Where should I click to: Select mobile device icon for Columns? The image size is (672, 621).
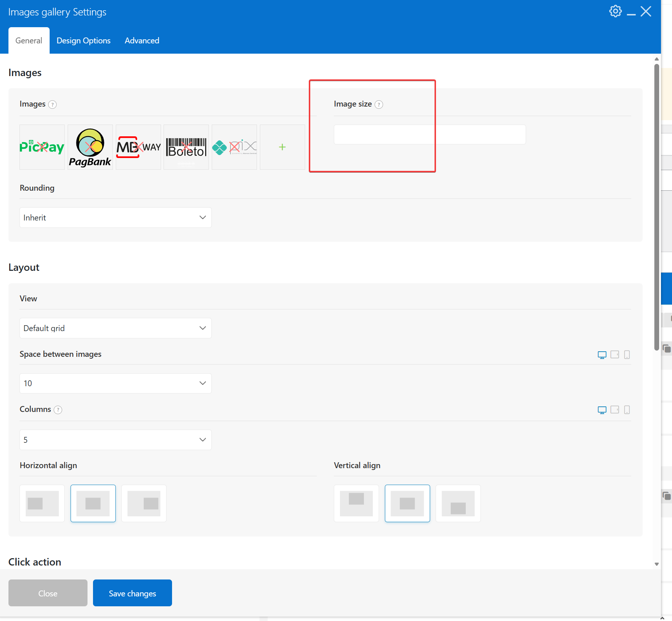click(627, 410)
